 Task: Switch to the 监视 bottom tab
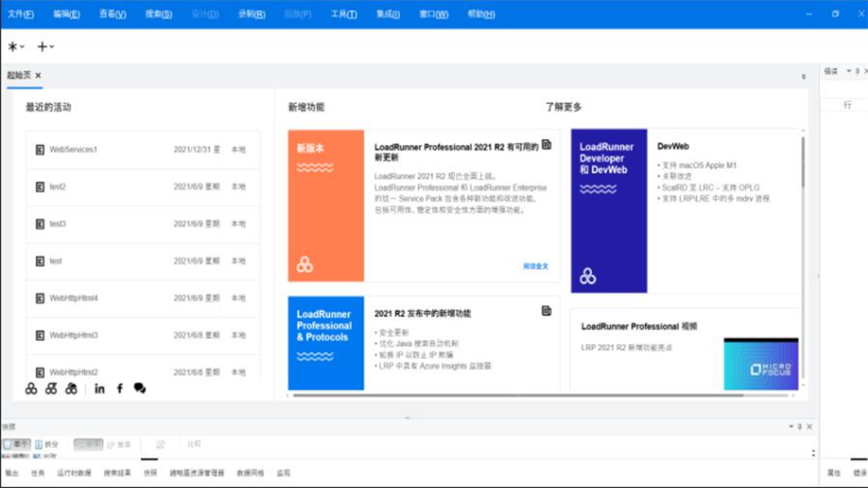pyautogui.click(x=284, y=473)
